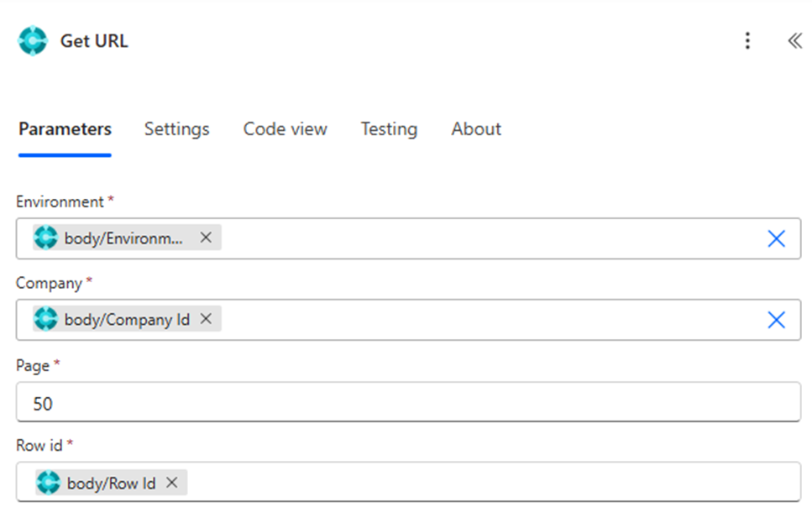Click the Get URL action title

(x=94, y=41)
